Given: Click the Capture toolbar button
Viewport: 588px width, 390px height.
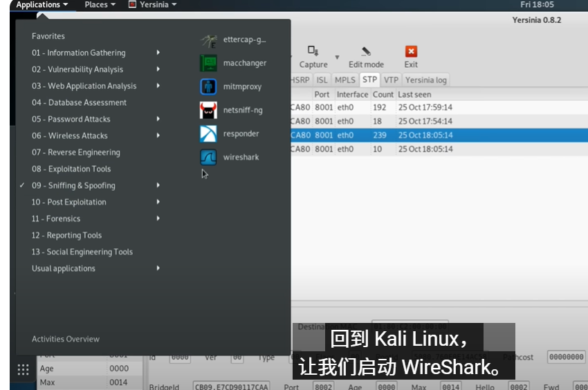Looking at the screenshot, I should click(313, 52).
